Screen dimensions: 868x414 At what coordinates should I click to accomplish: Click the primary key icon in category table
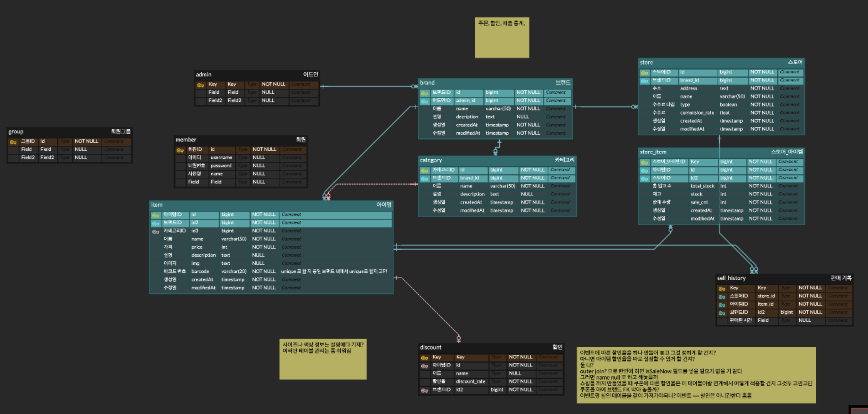click(424, 170)
